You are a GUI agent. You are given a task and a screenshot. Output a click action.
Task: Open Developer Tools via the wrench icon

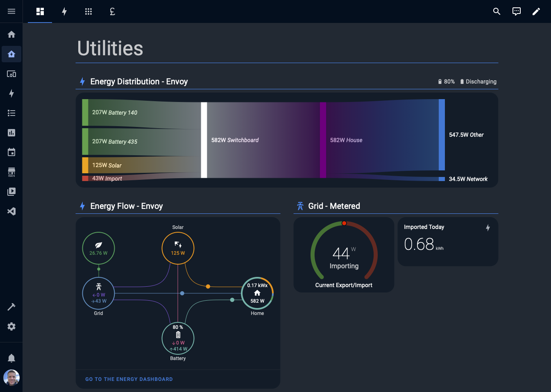point(11,306)
